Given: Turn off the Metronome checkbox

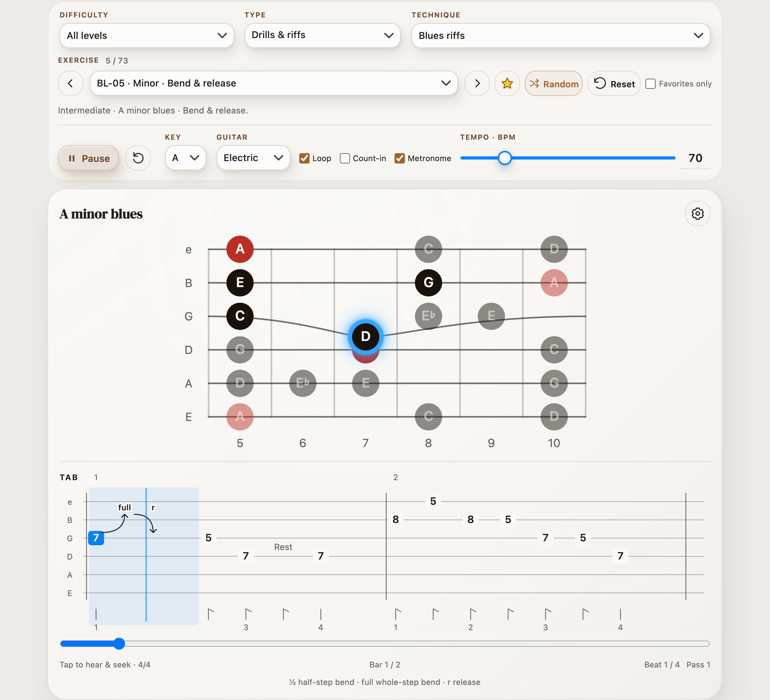Looking at the screenshot, I should coord(400,158).
